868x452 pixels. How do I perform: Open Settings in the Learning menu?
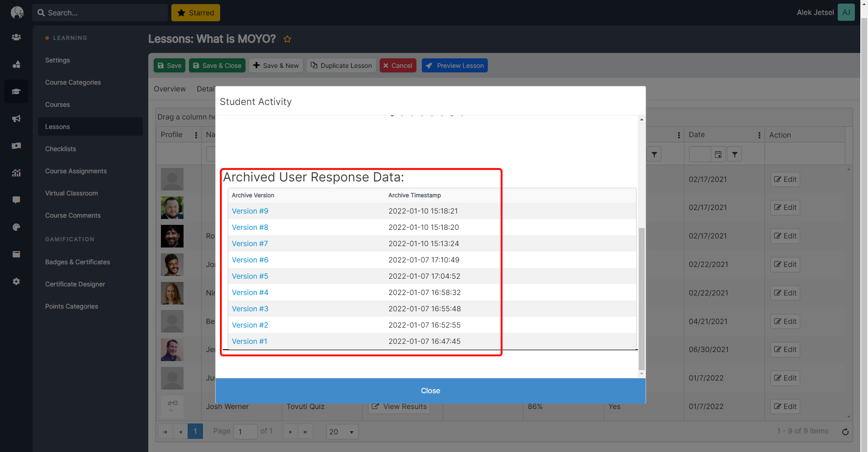click(57, 60)
